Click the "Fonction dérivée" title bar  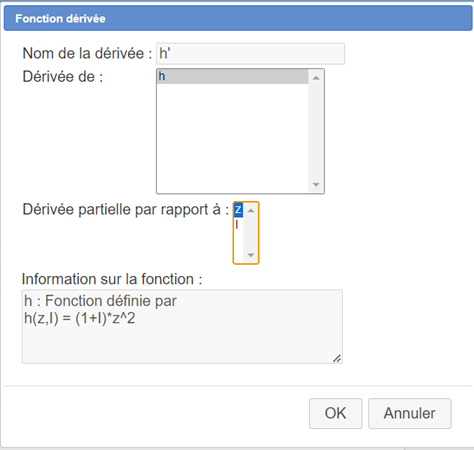pos(238,19)
